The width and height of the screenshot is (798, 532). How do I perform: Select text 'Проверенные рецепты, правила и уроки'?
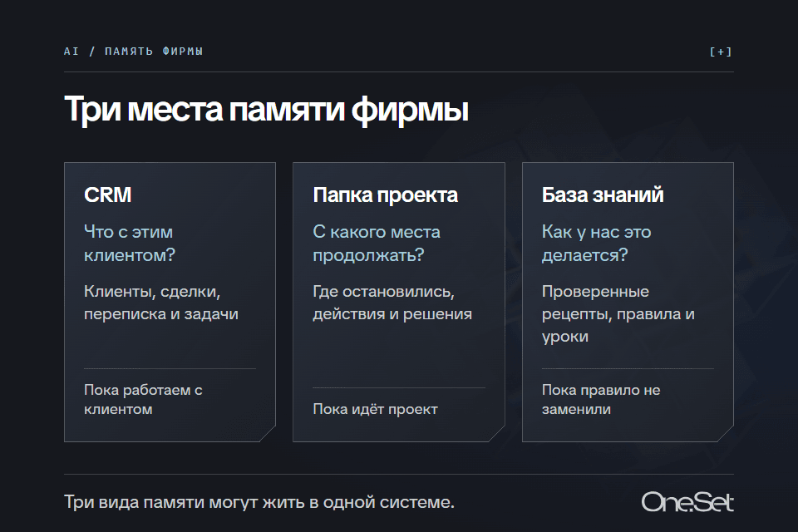618,313
